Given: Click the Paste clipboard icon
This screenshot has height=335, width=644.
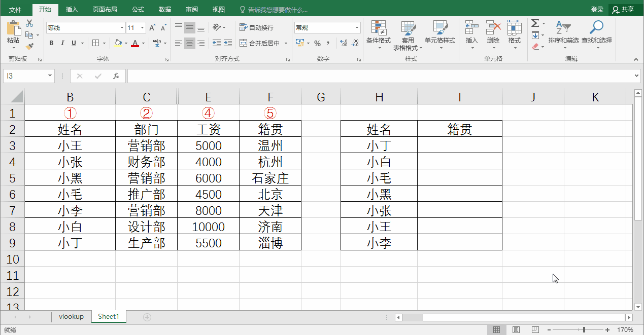Looking at the screenshot, I should click(x=13, y=27).
